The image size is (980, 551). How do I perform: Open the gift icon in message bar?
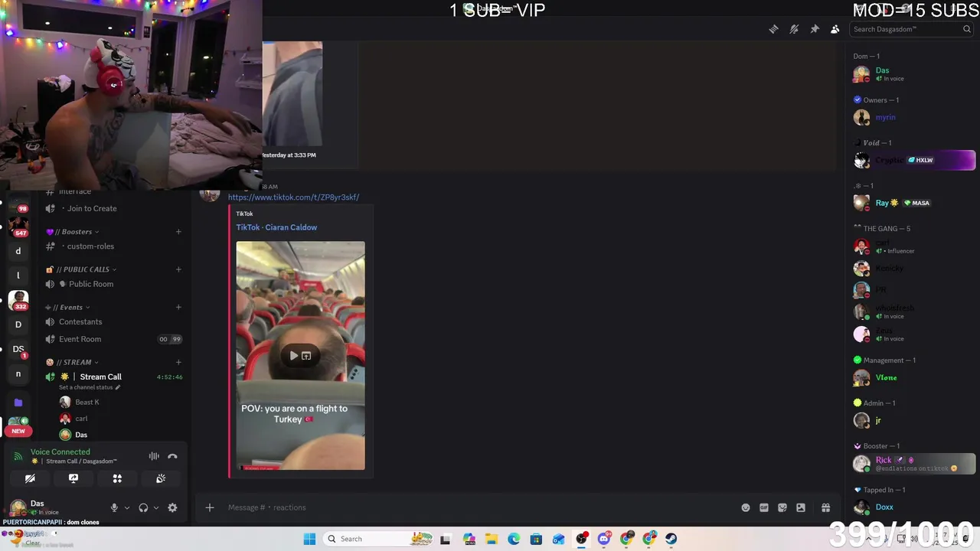click(825, 507)
